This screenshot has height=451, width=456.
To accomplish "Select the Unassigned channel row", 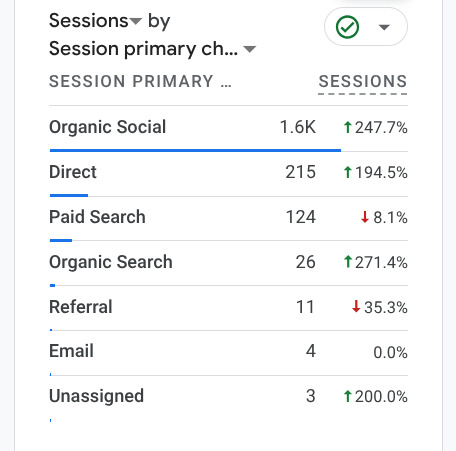I will 228,398.
